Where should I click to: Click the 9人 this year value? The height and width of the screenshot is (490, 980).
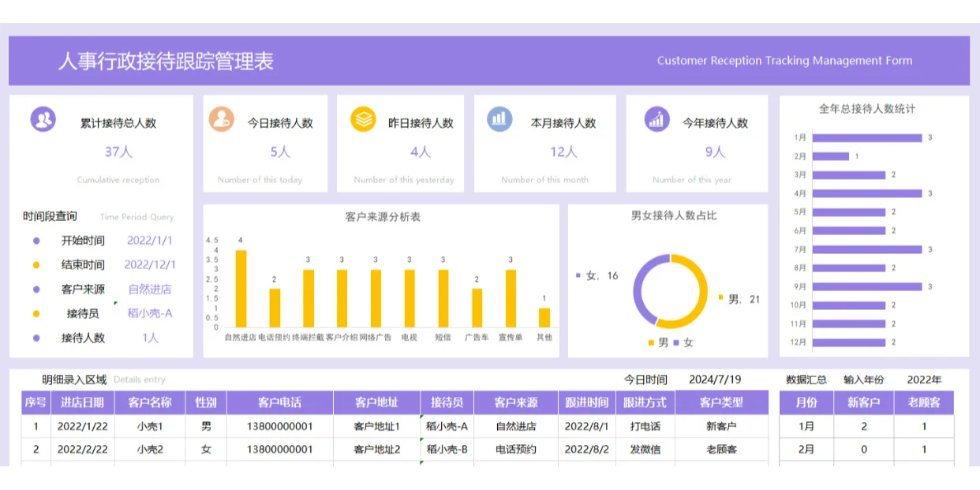click(715, 151)
